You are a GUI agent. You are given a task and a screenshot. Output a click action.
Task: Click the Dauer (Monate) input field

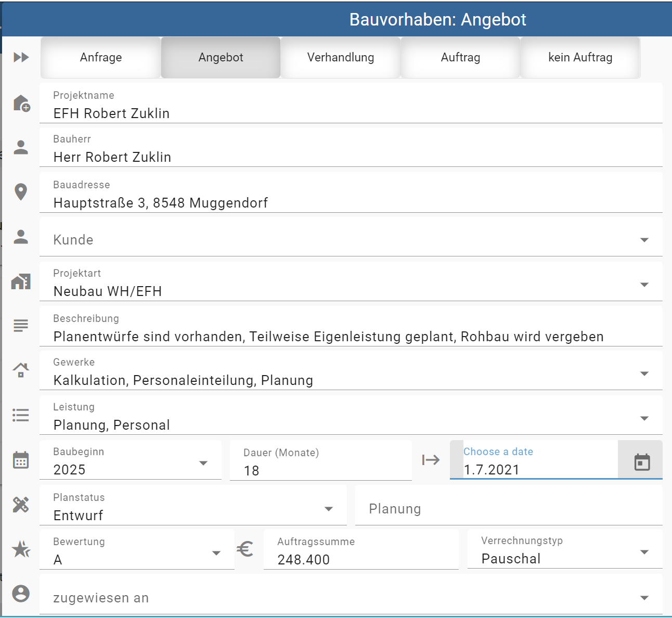320,470
